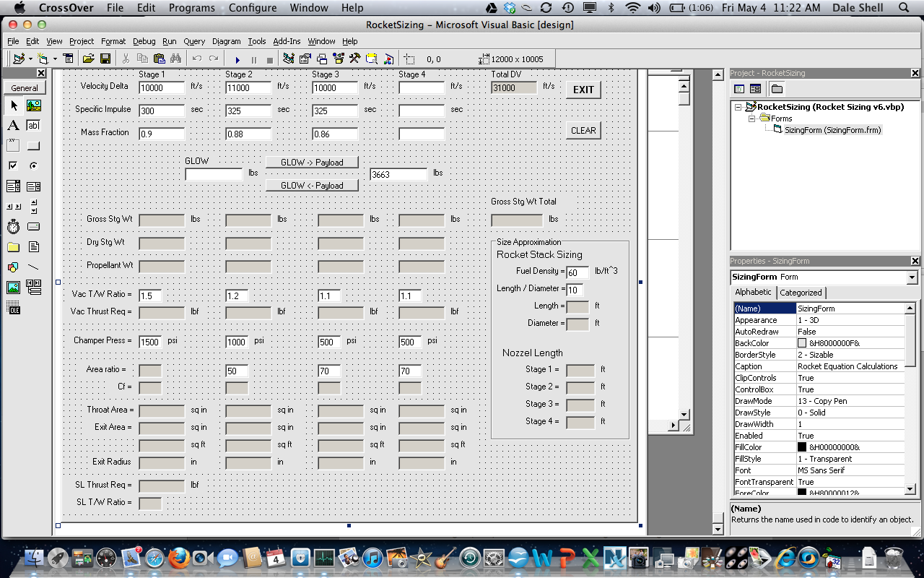Screen dimensions: 924x578
Task: Select the PictureBox control in toolbox
Action: click(33, 105)
